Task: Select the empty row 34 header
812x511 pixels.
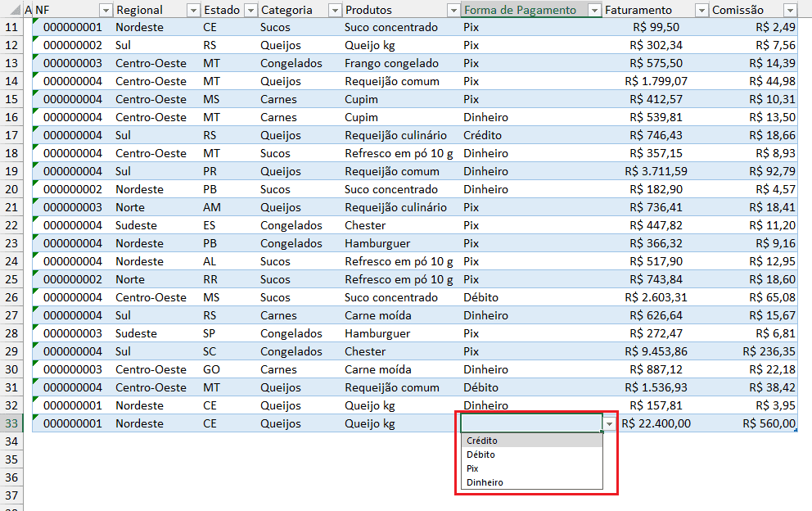Action: (x=11, y=441)
